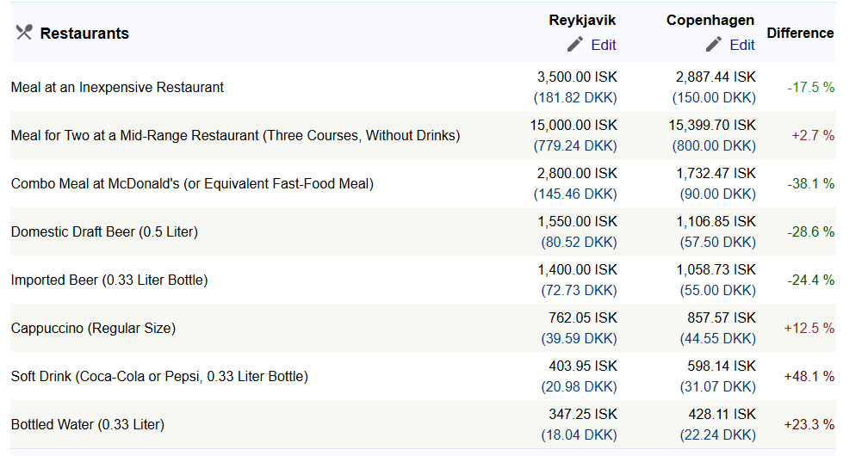Click the Copenhagen column header
Image resolution: width=868 pixels, height=456 pixels.
(710, 21)
